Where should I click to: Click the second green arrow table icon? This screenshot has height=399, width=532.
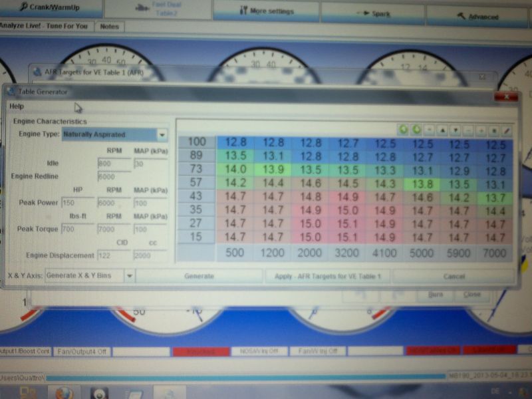click(416, 130)
